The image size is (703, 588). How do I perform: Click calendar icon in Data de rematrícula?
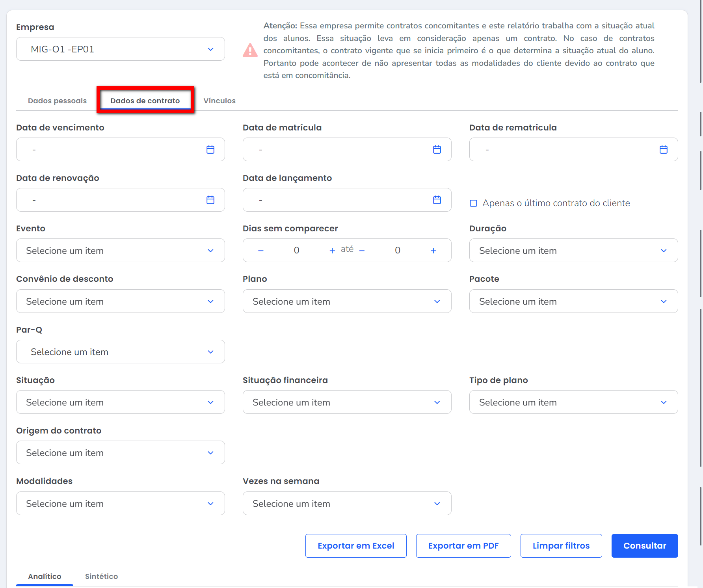click(663, 149)
